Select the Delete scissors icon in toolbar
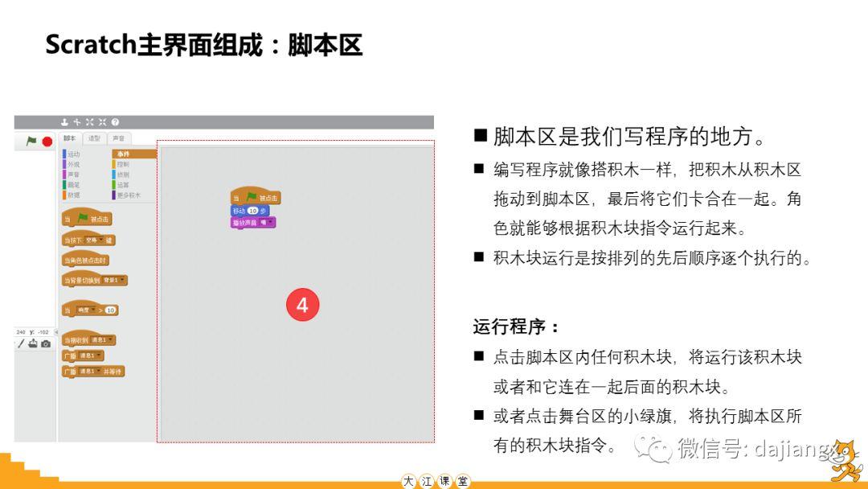 pyautogui.click(x=77, y=121)
